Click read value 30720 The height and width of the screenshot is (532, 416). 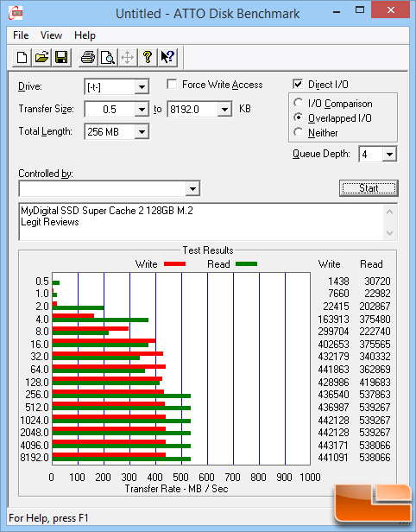click(378, 282)
